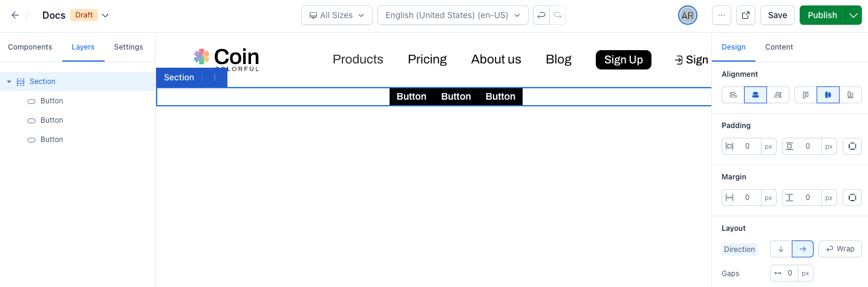The width and height of the screenshot is (868, 287).
Task: Click the undo icon
Action: point(541,15)
